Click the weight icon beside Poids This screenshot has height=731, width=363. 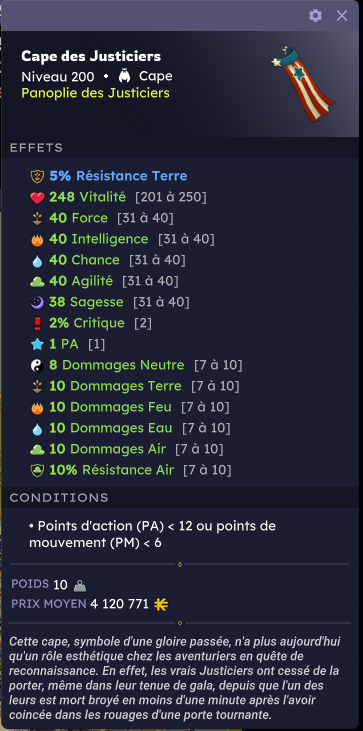point(80,585)
